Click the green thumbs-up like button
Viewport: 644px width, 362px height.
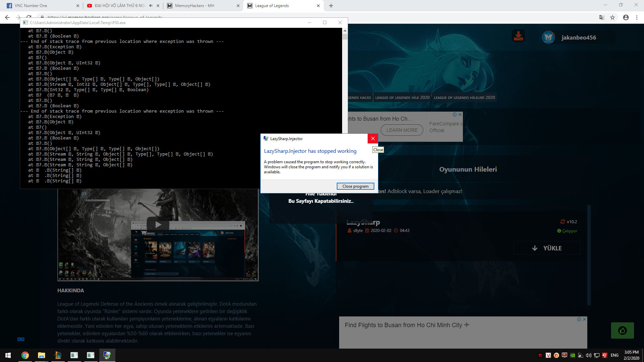click(622, 331)
